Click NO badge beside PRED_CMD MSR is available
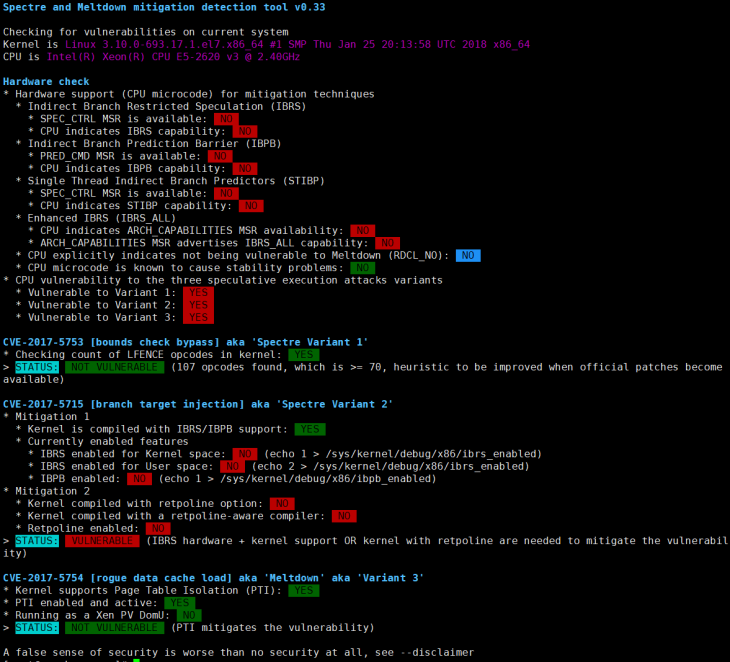 [x=220, y=156]
